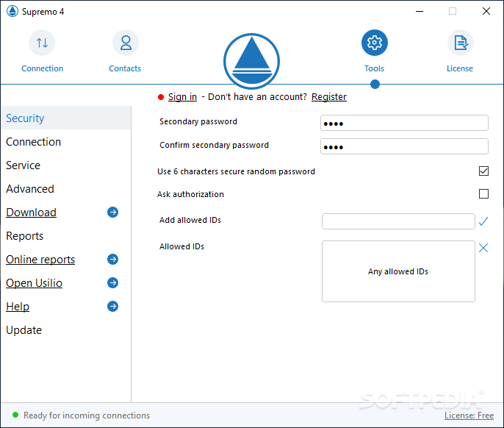
Task: Click the Open Usilio link
Action: (34, 283)
